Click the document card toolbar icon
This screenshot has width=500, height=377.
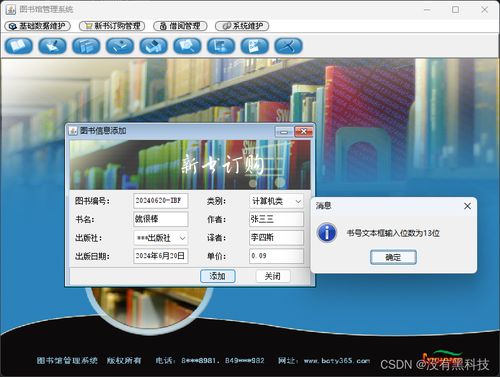[x=255, y=46]
